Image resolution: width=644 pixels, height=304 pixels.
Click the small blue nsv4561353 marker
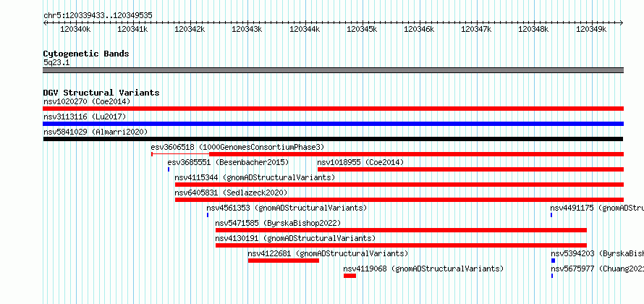click(x=208, y=215)
